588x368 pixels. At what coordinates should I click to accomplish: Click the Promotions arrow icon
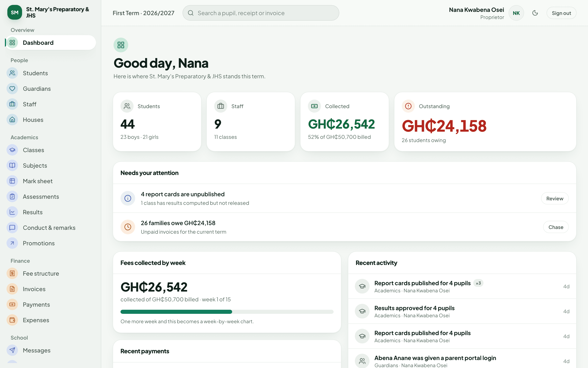pos(12,243)
